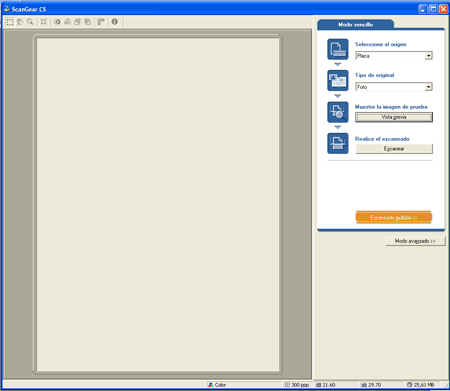Click the original type step icon
Image resolution: width=450 pixels, height=391 pixels.
[338, 80]
